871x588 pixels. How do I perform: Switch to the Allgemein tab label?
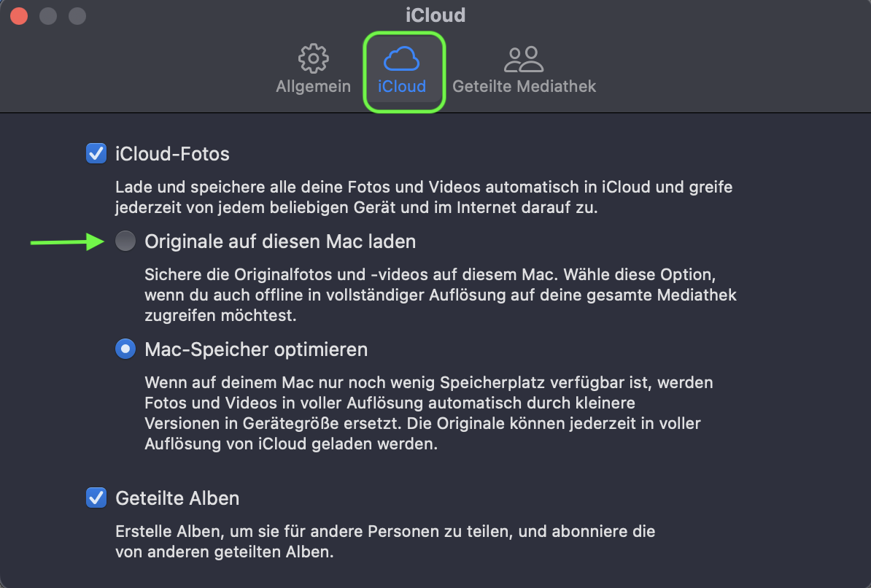point(314,86)
